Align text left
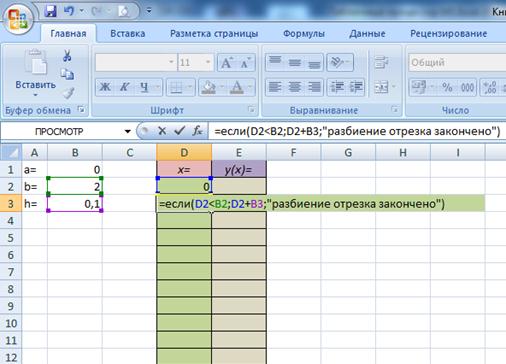The image size is (506, 364). click(275, 87)
